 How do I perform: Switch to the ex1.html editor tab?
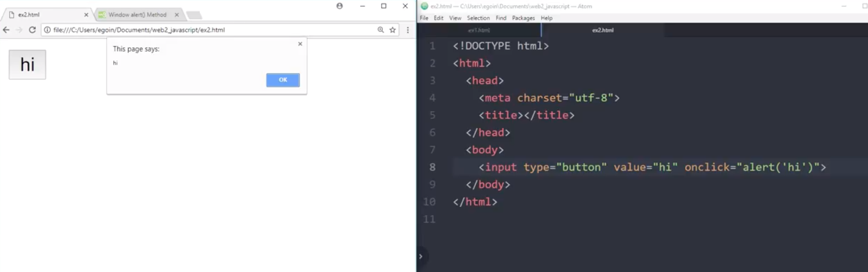pos(479,30)
